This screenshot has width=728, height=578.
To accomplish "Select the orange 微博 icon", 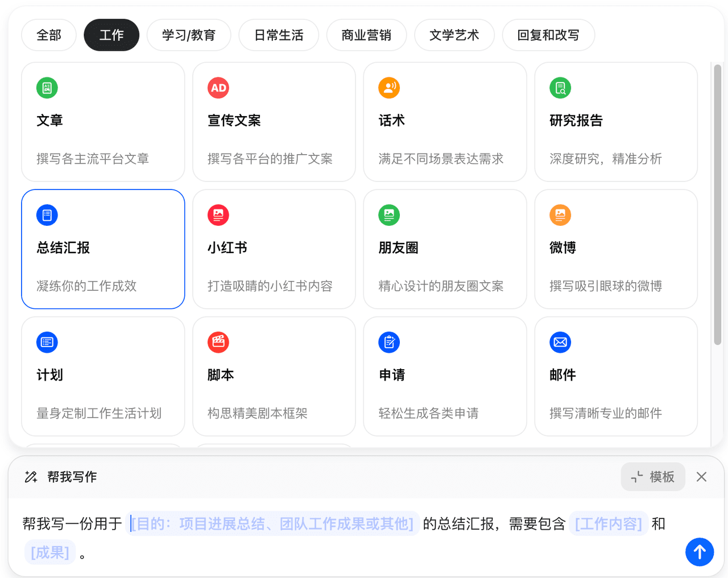I will point(560,215).
